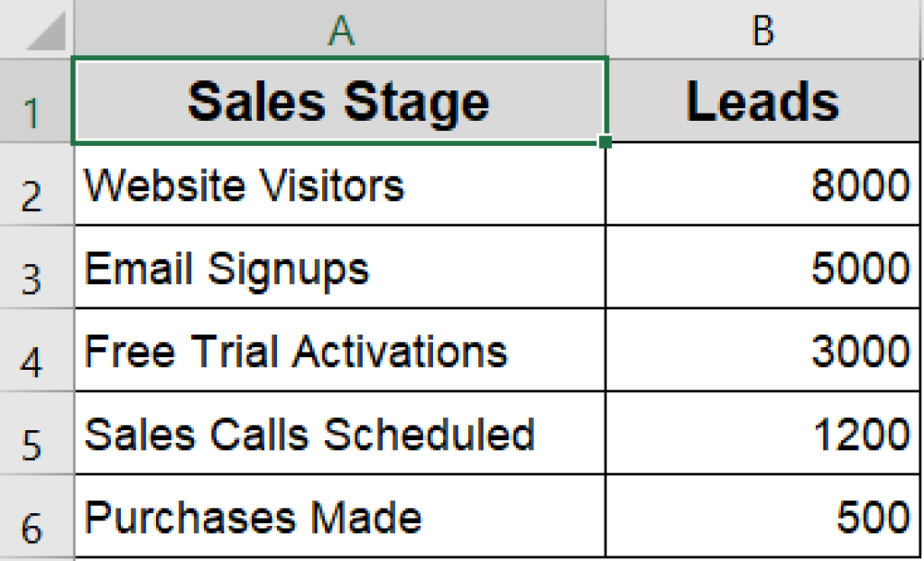Click the Leads header cell
Viewport: 924px width, 561px height.
click(x=763, y=99)
